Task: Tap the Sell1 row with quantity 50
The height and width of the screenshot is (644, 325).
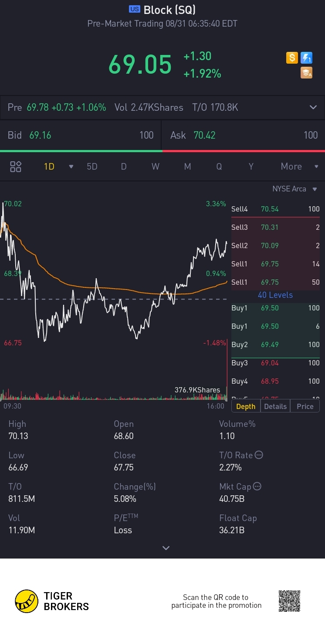Action: (275, 282)
